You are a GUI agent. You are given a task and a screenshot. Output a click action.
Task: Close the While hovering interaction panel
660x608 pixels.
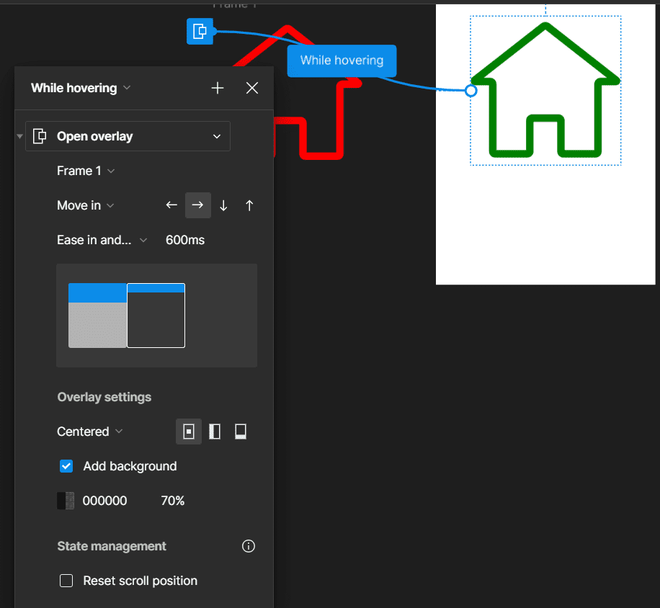coord(252,88)
